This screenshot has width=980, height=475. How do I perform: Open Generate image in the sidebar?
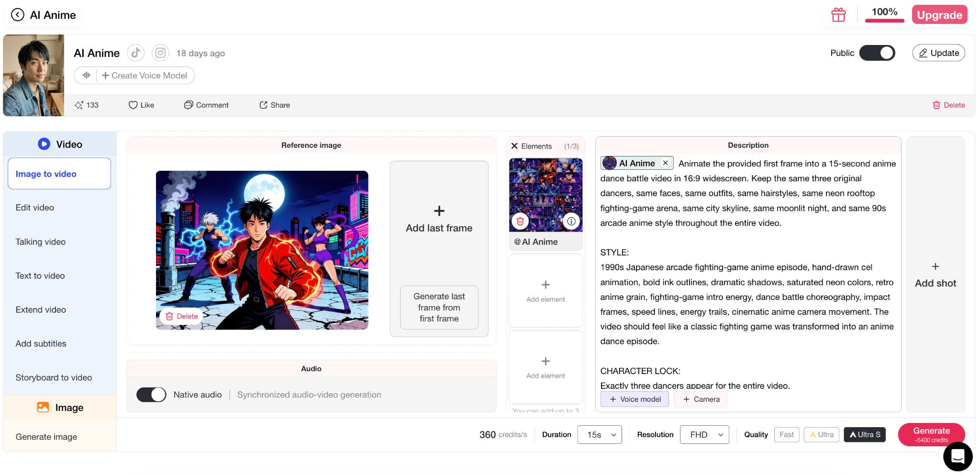coord(46,437)
